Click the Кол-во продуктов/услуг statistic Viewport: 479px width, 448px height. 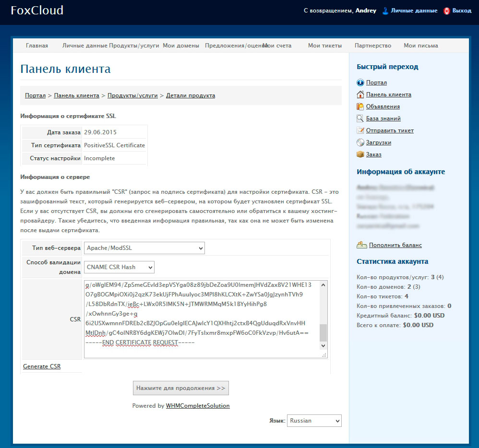tap(400, 277)
